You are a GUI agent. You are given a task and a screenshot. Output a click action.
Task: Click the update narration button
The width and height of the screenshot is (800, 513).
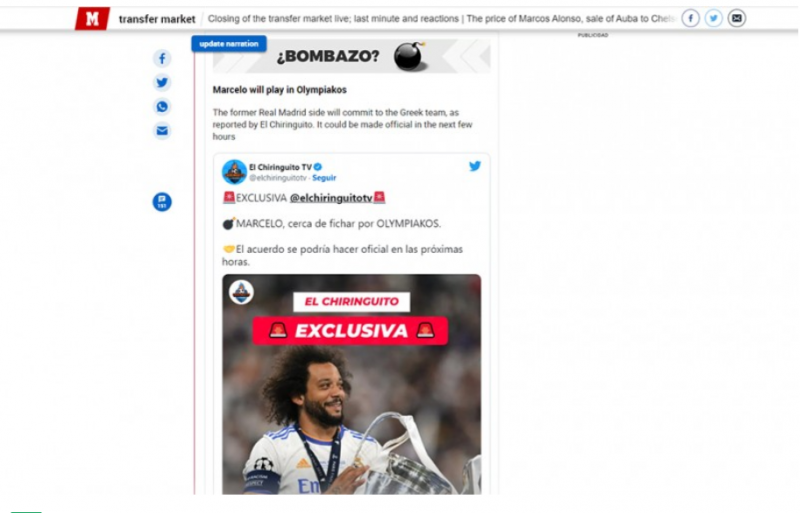click(229, 44)
